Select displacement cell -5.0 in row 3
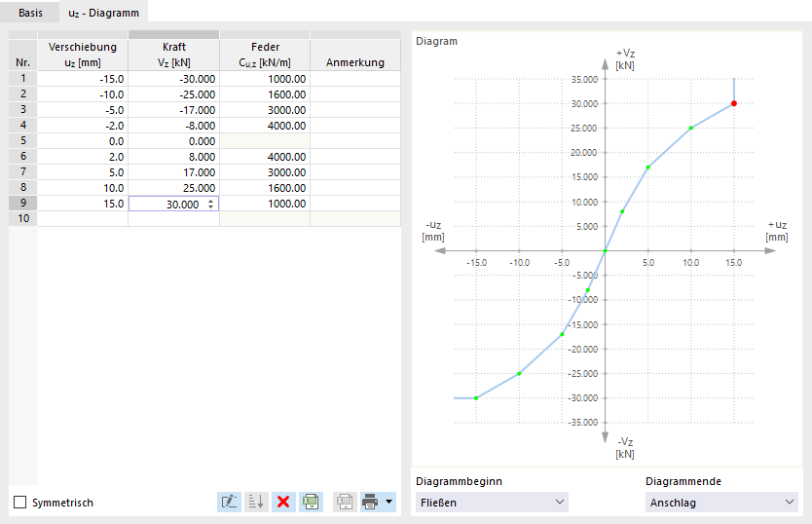Screen dimensions: 812x524 (83, 110)
